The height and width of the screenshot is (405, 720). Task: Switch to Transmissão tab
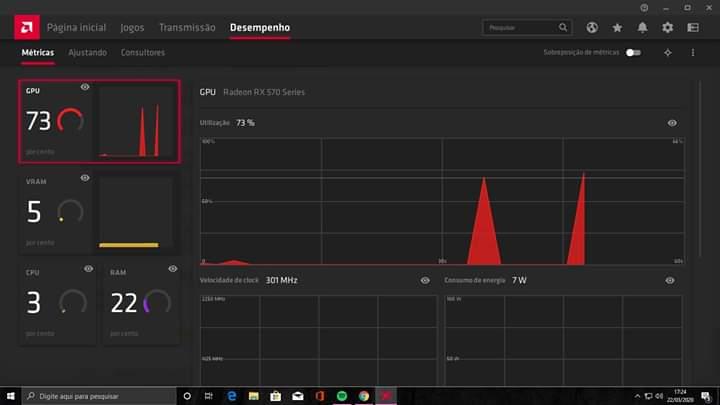[x=187, y=28]
